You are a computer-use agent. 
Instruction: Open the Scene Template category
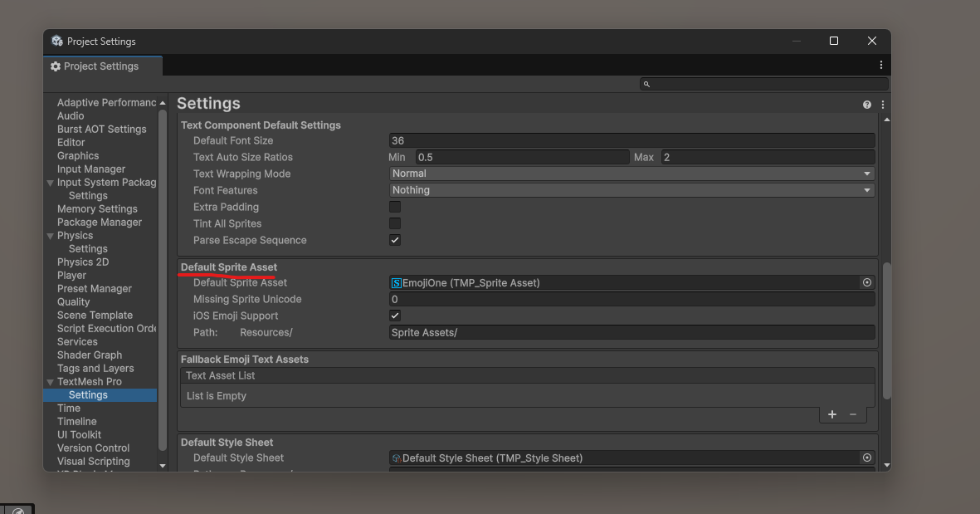click(x=95, y=316)
